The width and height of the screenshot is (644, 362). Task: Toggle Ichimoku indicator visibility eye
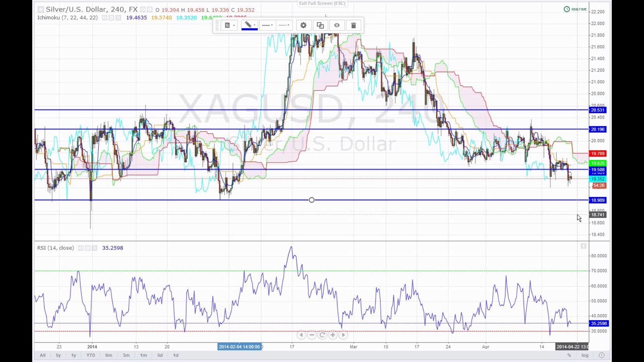pos(105,18)
